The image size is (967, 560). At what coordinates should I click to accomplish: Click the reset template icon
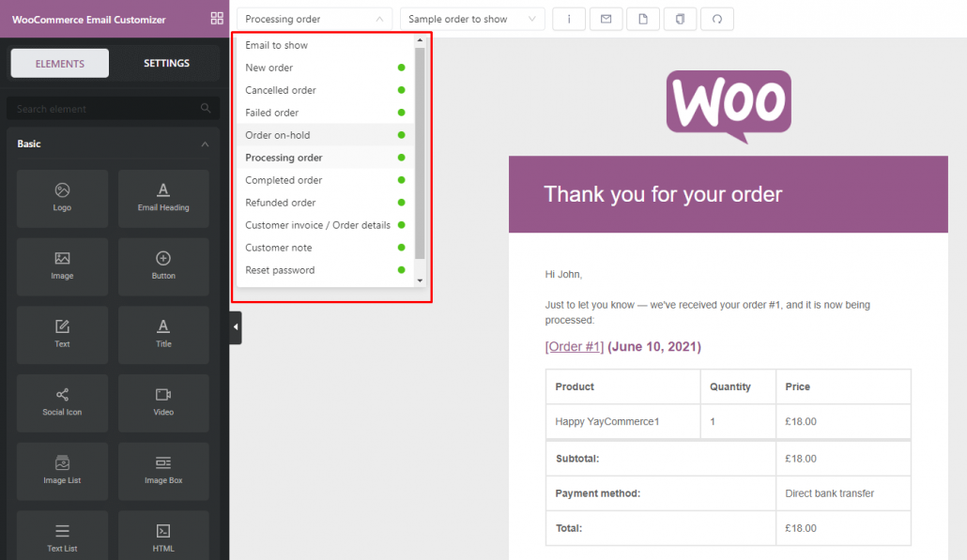click(716, 19)
